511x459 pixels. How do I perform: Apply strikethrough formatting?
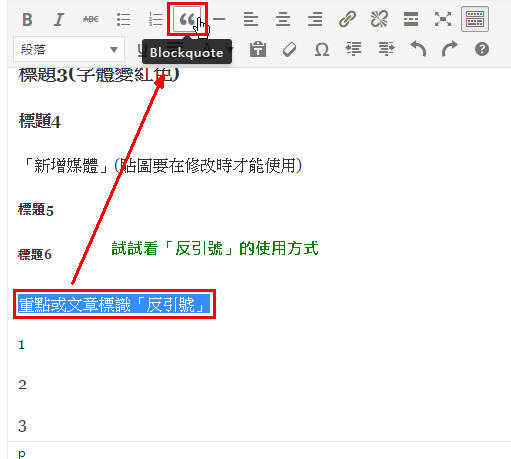(91, 19)
